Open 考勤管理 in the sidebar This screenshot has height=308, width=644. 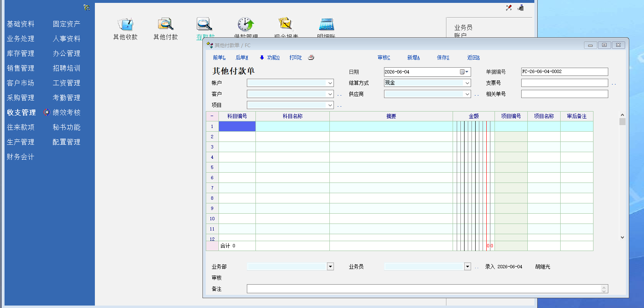pyautogui.click(x=67, y=98)
